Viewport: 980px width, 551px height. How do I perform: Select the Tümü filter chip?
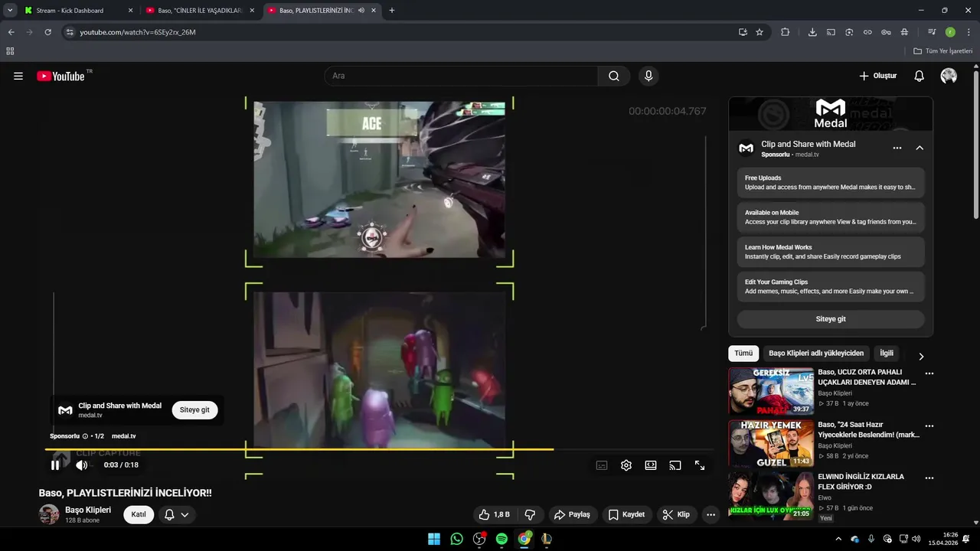coord(743,353)
